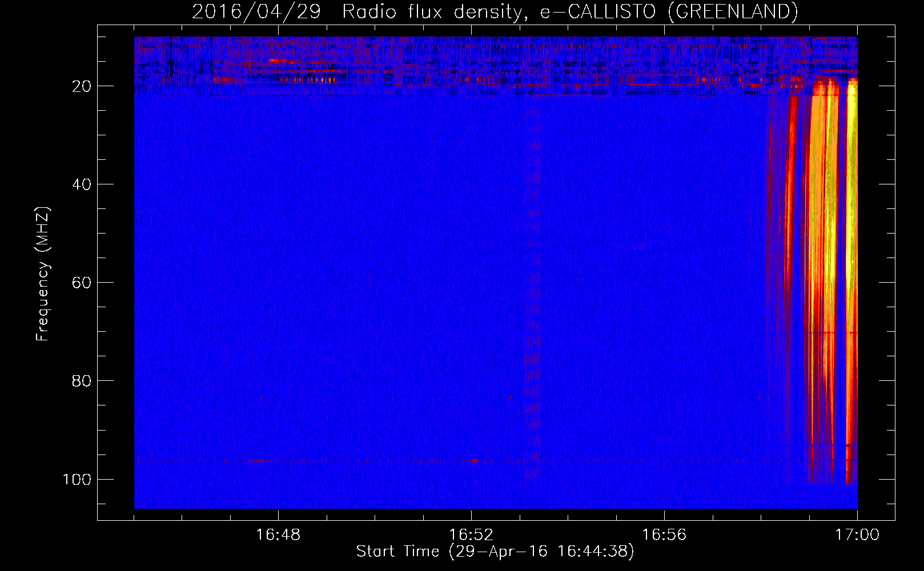The width and height of the screenshot is (924, 571).
Task: Click the 16:48 time tick label
Action: (278, 535)
